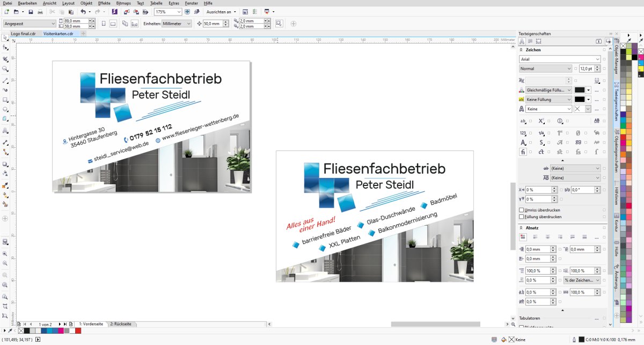Set page to landscape orientation

[x=113, y=24]
